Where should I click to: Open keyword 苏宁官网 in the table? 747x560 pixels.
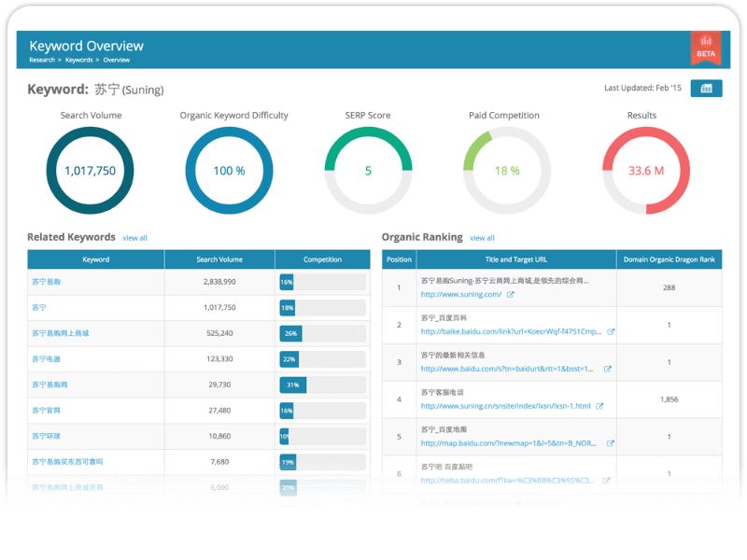tap(46, 411)
